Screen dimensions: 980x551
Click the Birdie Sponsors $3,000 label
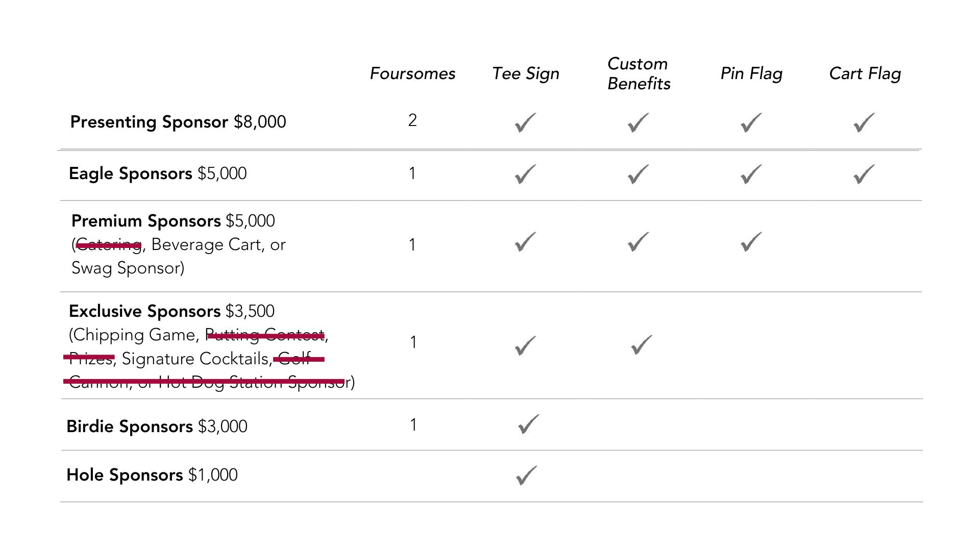[157, 426]
